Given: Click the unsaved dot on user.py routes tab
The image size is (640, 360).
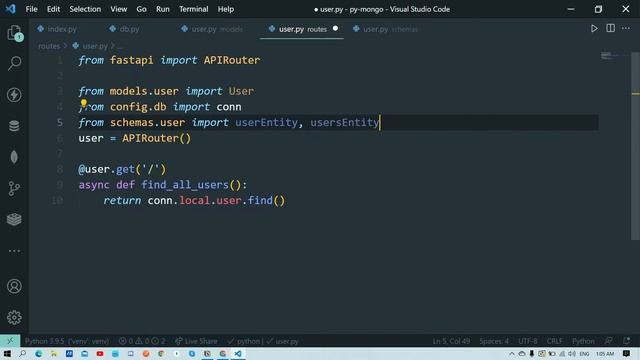Looking at the screenshot, I should coord(335,29).
